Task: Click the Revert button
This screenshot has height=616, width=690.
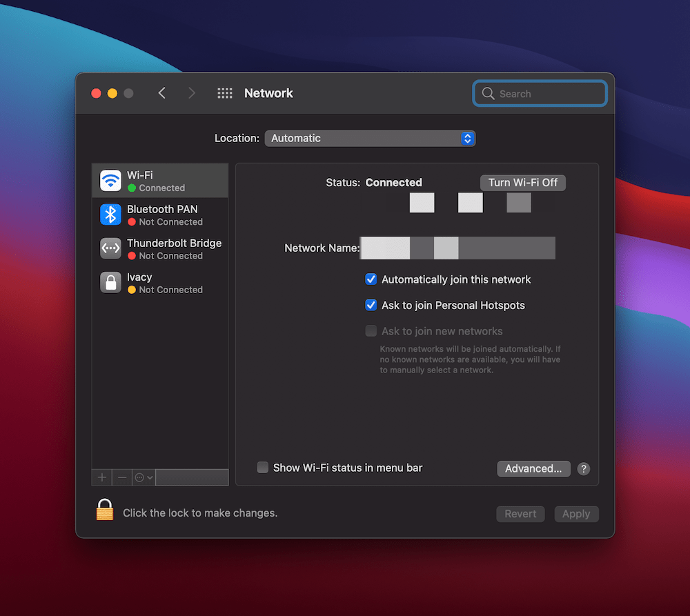Action: (x=520, y=514)
